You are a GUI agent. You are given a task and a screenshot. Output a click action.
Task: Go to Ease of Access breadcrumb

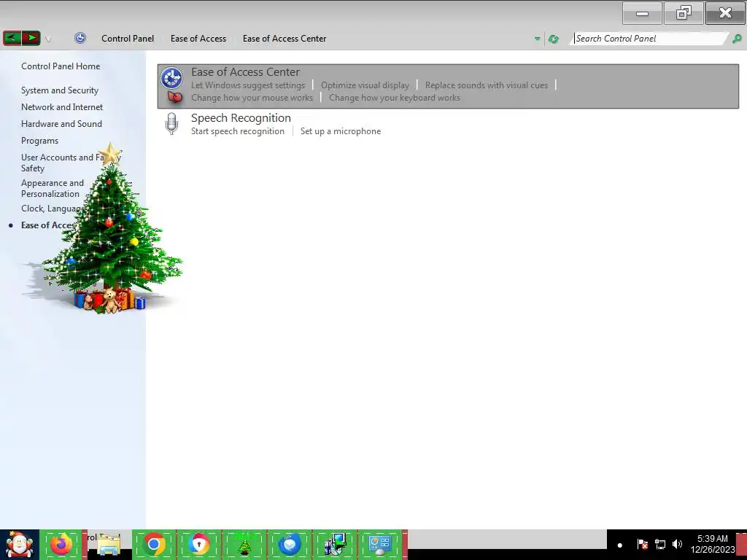pos(198,39)
